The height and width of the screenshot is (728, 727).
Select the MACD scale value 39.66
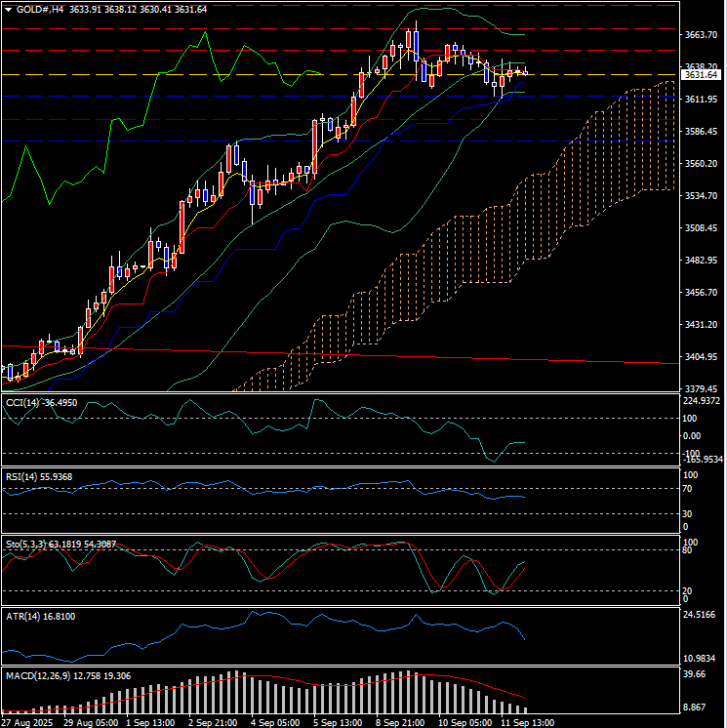tap(695, 674)
